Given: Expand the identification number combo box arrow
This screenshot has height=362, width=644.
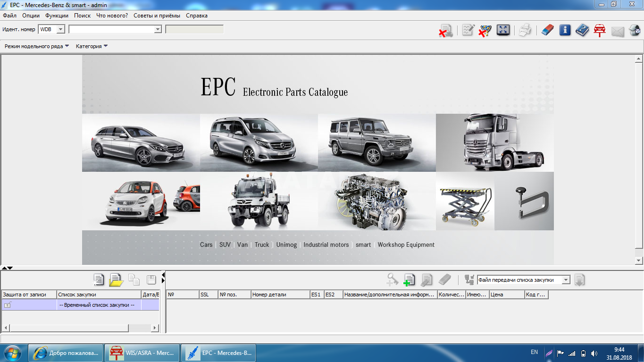Looking at the screenshot, I should coord(158,29).
